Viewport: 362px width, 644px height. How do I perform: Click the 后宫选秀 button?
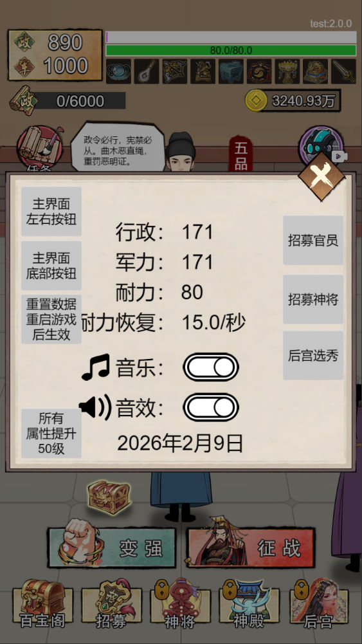pos(313,356)
